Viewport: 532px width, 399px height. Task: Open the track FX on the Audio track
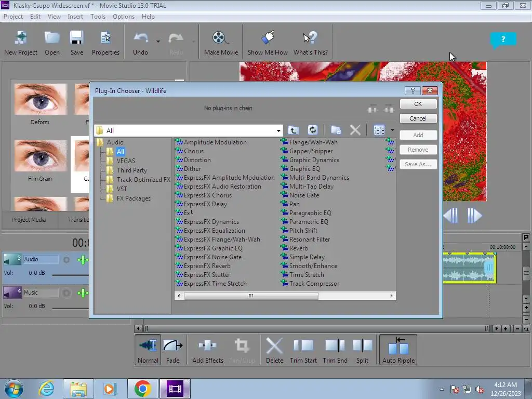(82, 260)
